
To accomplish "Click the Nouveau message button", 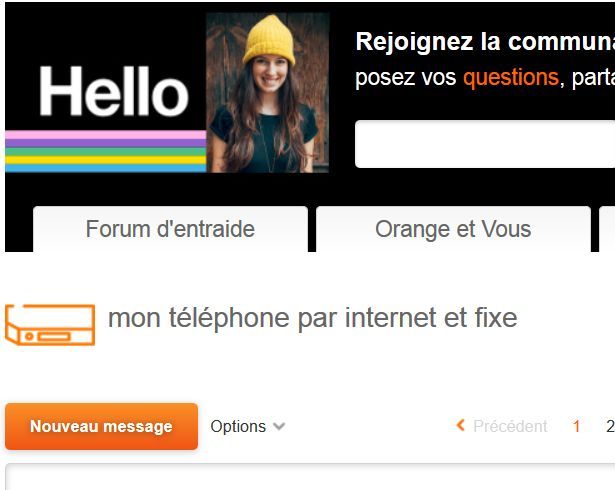I will (x=102, y=426).
